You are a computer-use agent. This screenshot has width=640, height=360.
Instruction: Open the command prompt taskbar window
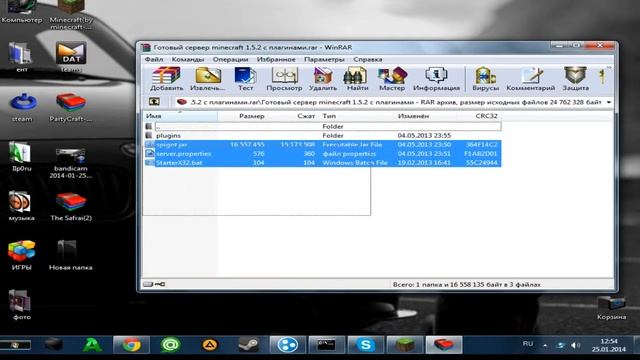(x=327, y=345)
